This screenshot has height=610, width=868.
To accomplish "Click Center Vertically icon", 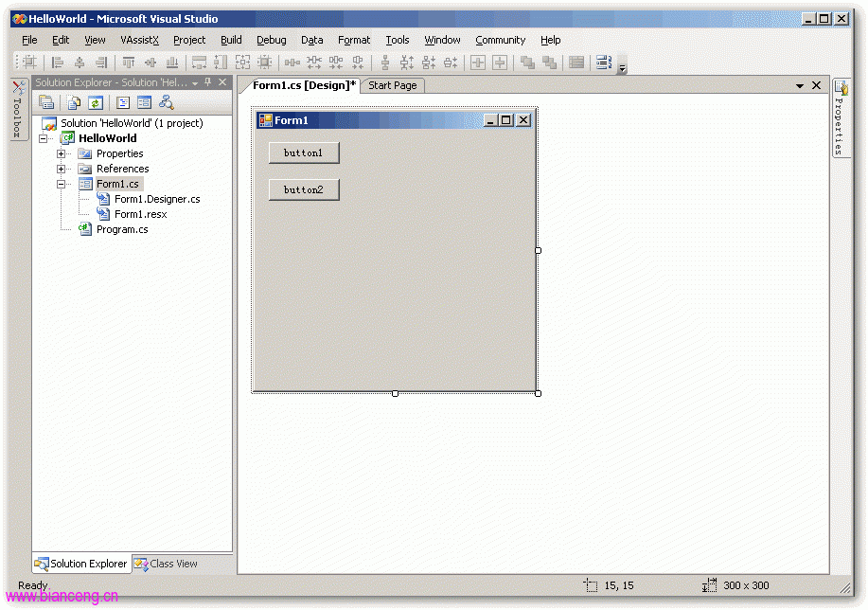I will pyautogui.click(x=500, y=63).
